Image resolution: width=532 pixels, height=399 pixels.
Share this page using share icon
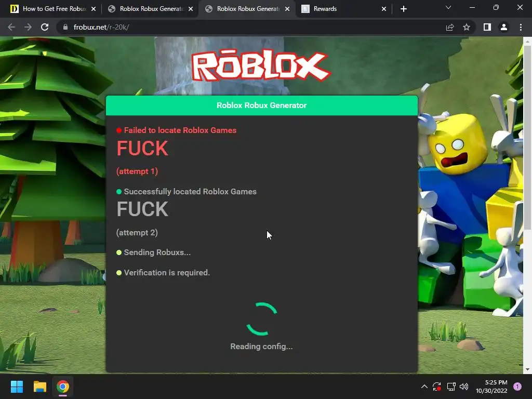click(x=450, y=27)
